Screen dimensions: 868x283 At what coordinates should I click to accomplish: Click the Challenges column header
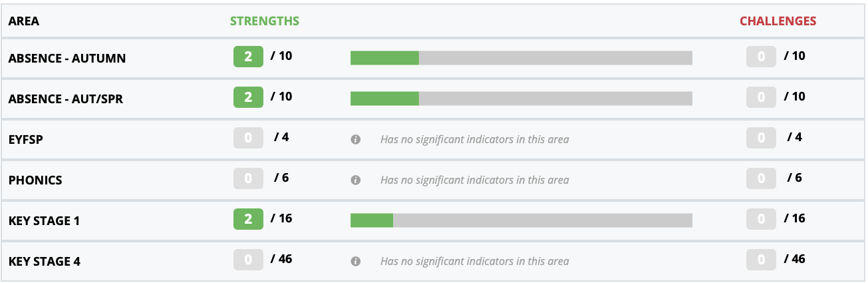point(778,21)
